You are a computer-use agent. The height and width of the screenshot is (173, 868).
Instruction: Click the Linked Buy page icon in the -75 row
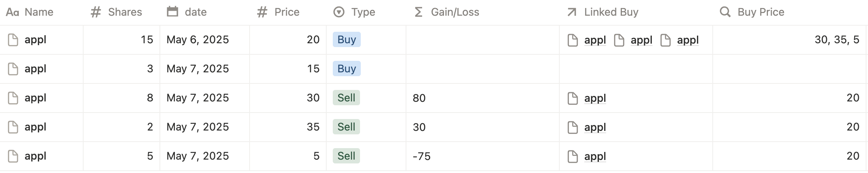coord(572,157)
